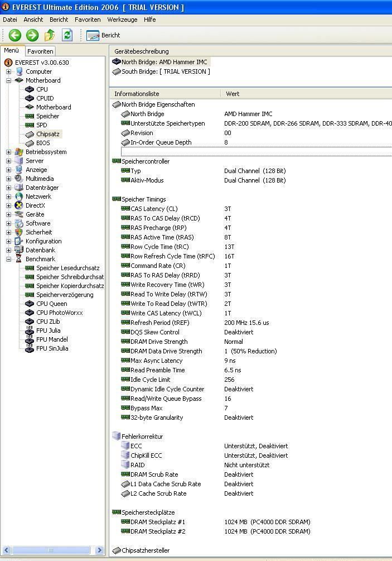Click the CPU Queen benchmark icon
Screen dimensions: 392x561
coord(30,304)
